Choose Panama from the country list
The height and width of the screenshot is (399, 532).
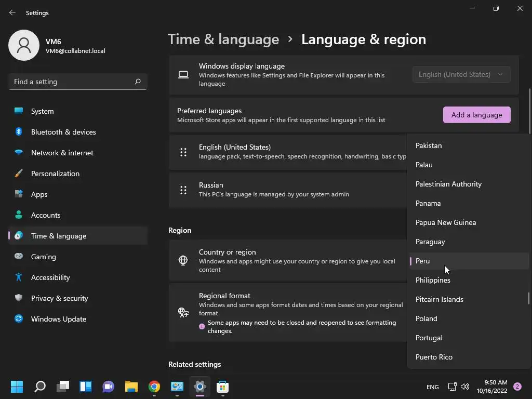pos(469,203)
